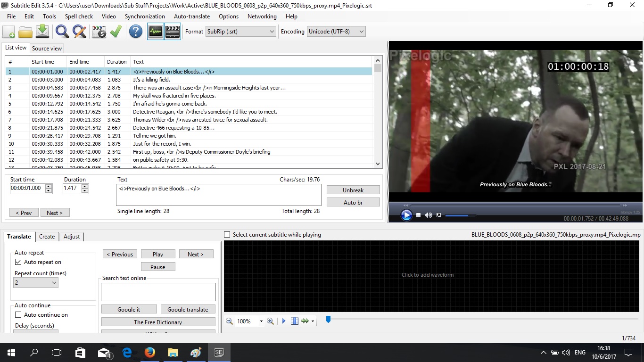Mute the video player audio

(428, 215)
